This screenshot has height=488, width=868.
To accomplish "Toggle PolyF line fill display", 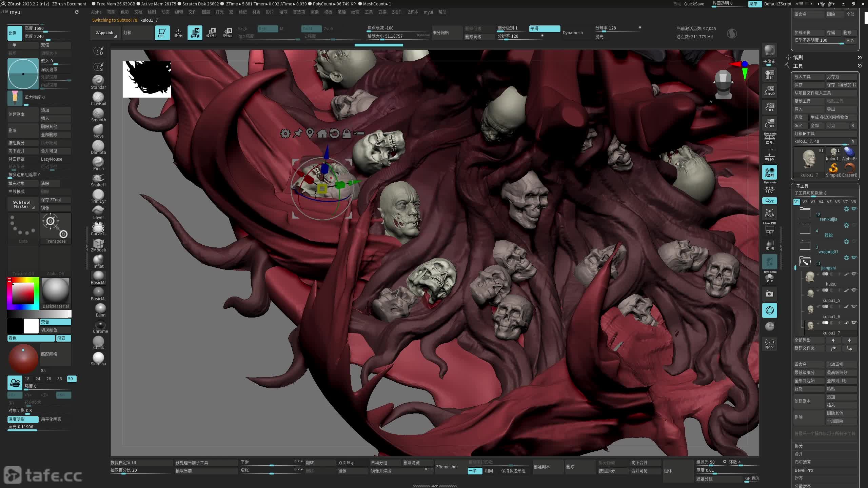I will tap(769, 229).
